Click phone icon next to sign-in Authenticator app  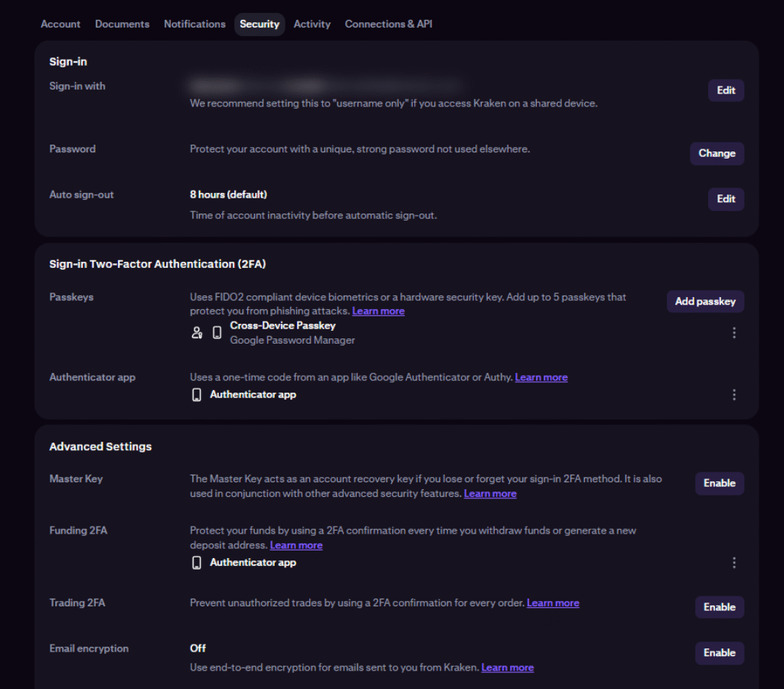click(x=197, y=395)
